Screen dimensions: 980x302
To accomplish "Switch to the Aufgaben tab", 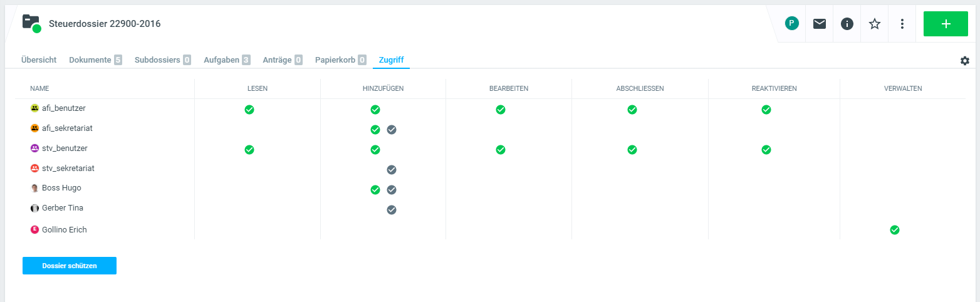I will [x=227, y=60].
